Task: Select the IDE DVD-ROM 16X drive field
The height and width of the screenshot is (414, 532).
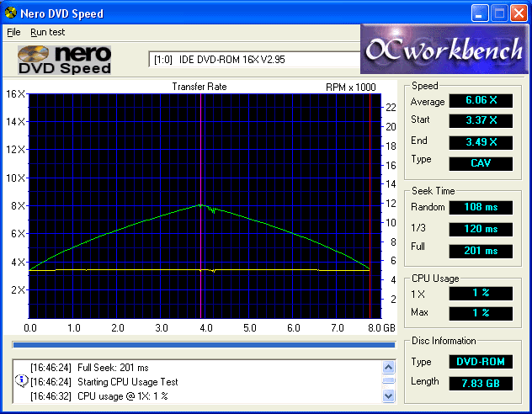Action: point(254,60)
